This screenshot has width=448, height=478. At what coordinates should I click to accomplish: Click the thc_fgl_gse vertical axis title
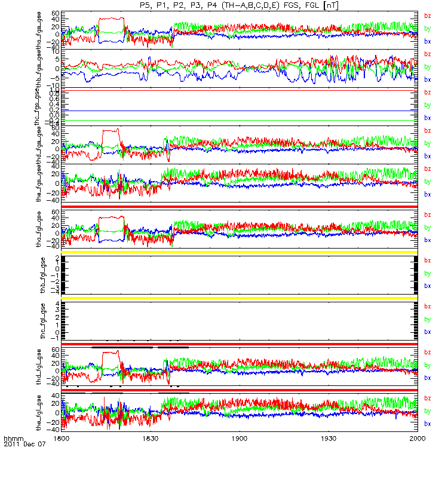click(x=42, y=321)
